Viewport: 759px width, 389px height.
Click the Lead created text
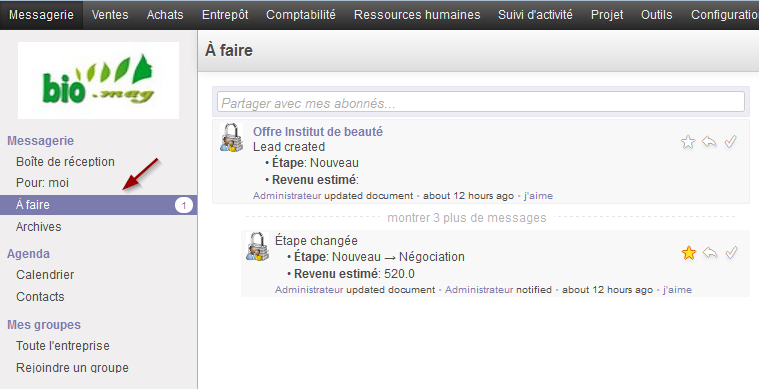[289, 147]
